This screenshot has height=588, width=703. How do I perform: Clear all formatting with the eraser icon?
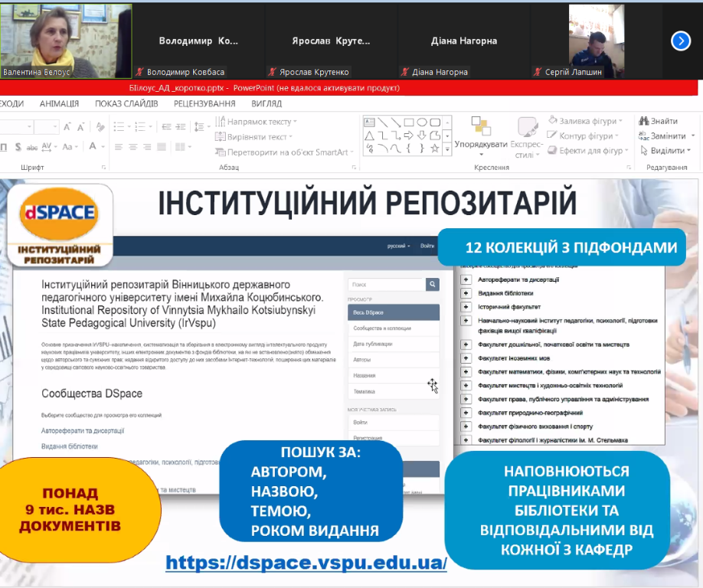[x=100, y=127]
